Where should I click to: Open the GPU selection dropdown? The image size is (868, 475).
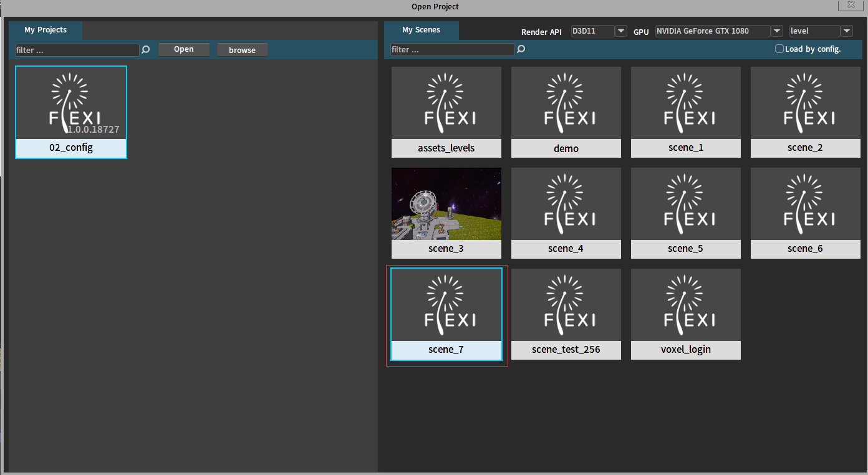(x=776, y=31)
